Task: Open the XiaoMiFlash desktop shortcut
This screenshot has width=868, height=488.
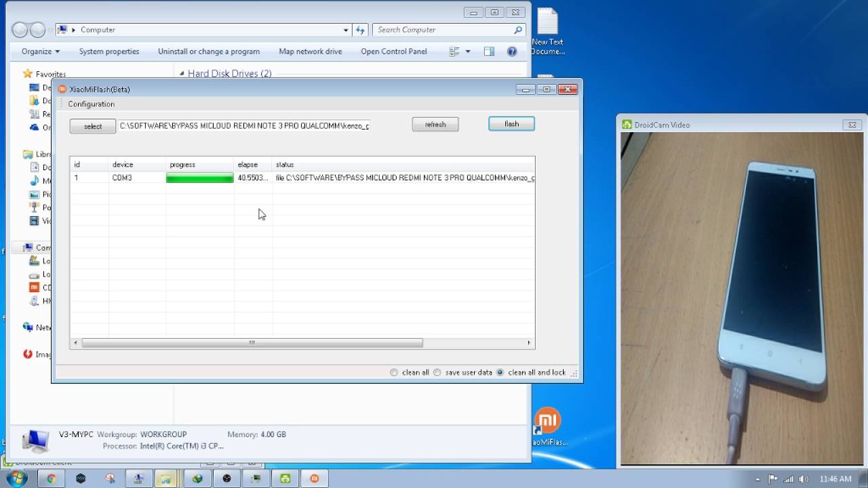Action: click(x=547, y=426)
